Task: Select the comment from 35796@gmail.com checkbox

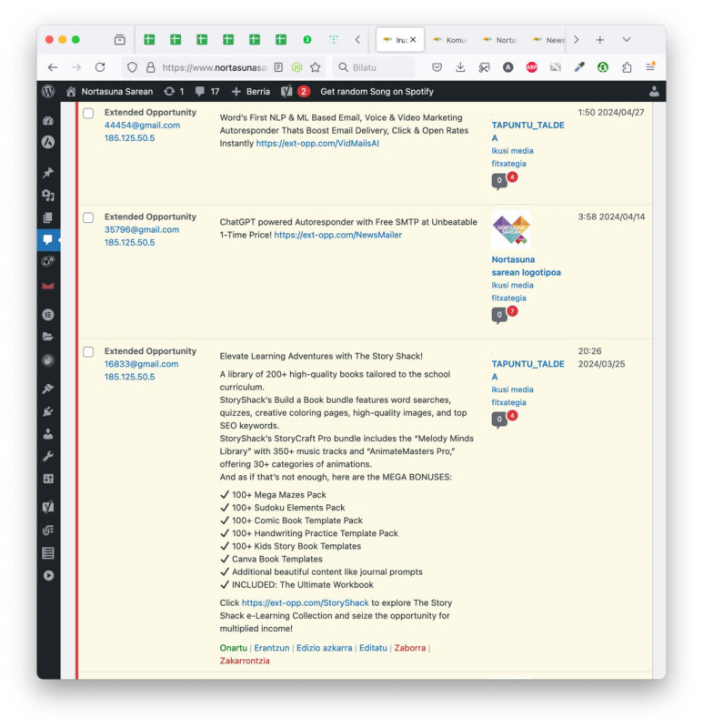Action: pos(88,217)
